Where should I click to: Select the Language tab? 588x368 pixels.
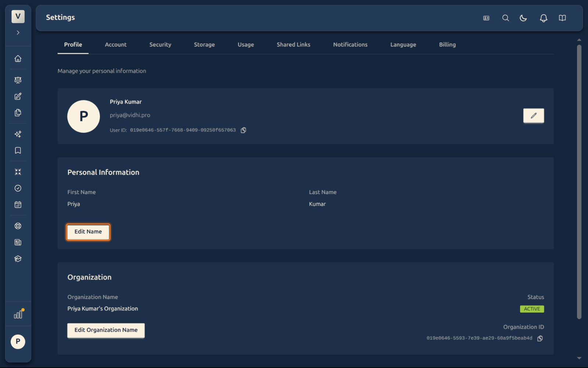point(403,44)
